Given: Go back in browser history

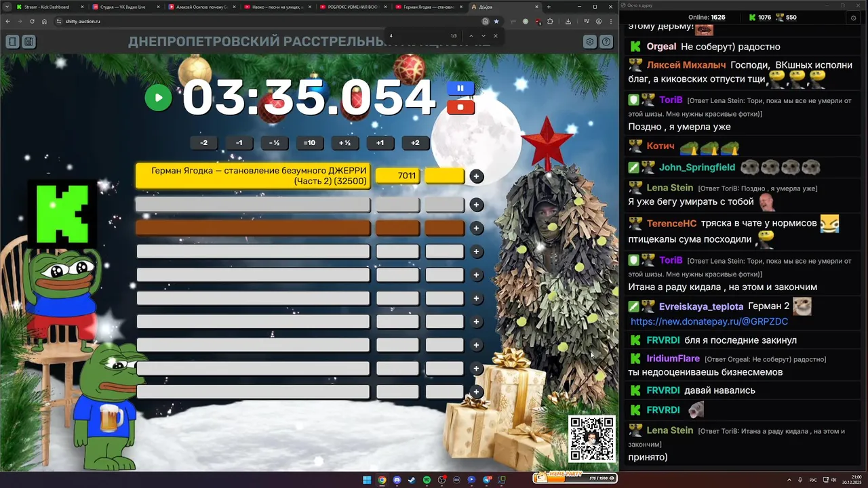Looking at the screenshot, I should click(8, 21).
